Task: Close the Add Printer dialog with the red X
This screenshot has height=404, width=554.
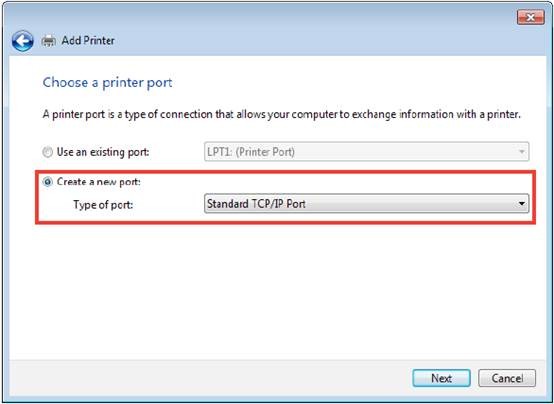Action: coord(531,17)
